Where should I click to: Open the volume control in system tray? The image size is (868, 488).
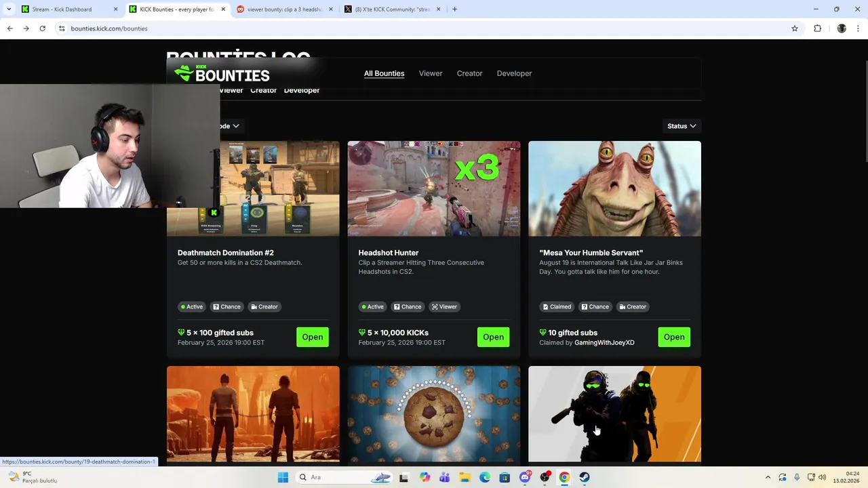(x=823, y=477)
